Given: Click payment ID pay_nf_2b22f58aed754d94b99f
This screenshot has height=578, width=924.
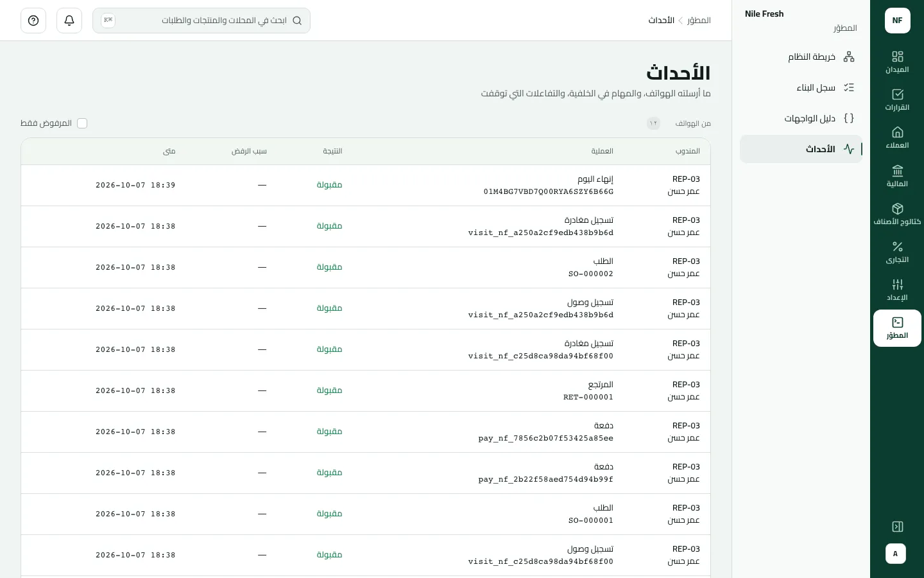Looking at the screenshot, I should [546, 479].
